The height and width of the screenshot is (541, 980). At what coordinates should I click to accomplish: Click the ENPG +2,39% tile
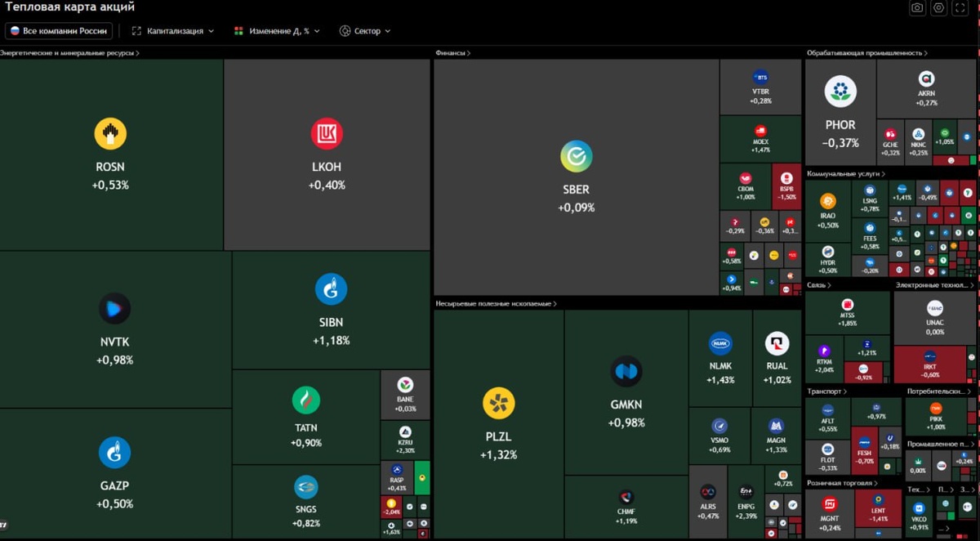[746, 502]
